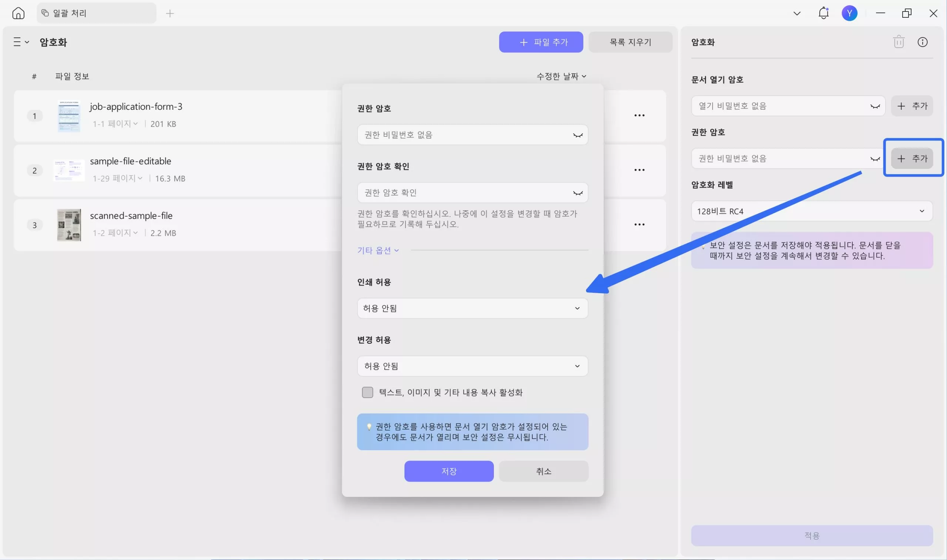Click the sample-file-editable thumbnail
Image resolution: width=947 pixels, height=560 pixels.
pos(69,170)
